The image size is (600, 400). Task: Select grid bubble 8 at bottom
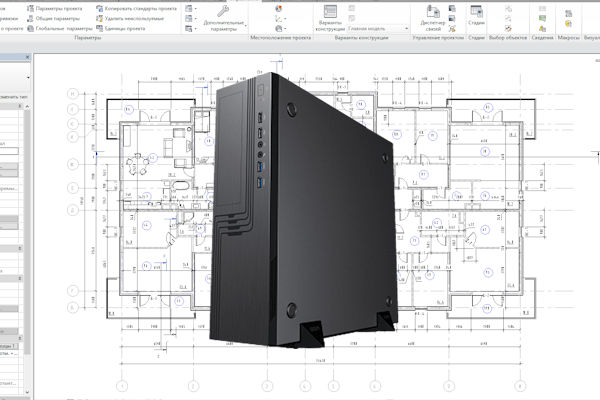click(x=520, y=386)
